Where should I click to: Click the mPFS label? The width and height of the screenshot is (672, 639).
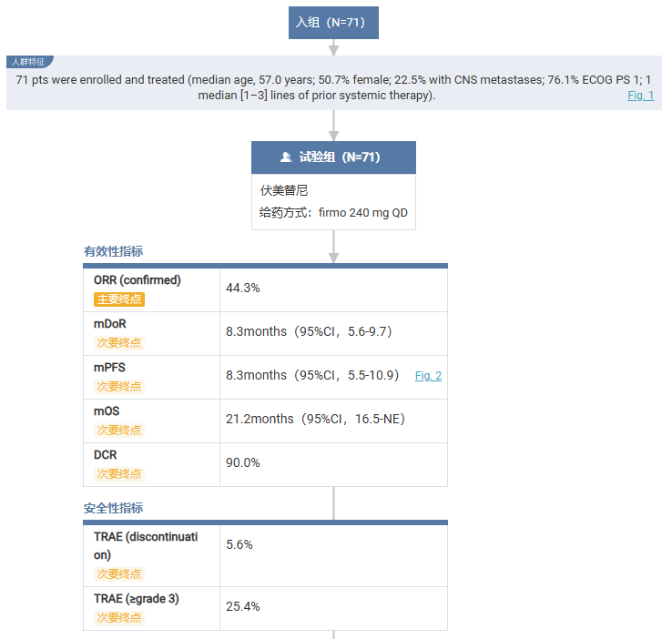pos(109,368)
